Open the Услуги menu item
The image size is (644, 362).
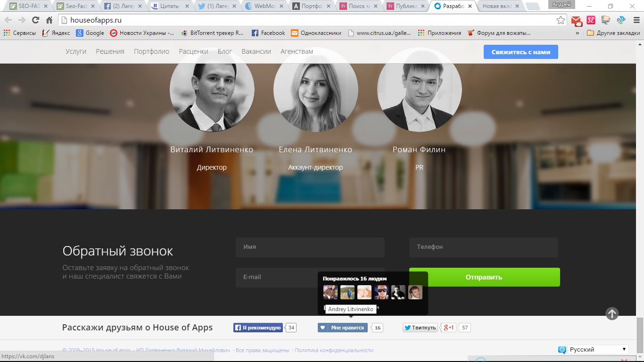click(x=76, y=51)
